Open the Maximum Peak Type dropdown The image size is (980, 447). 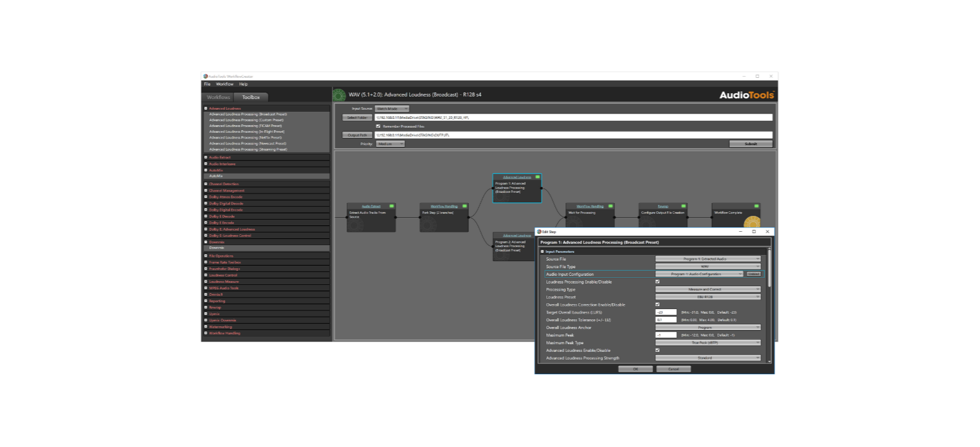point(708,343)
